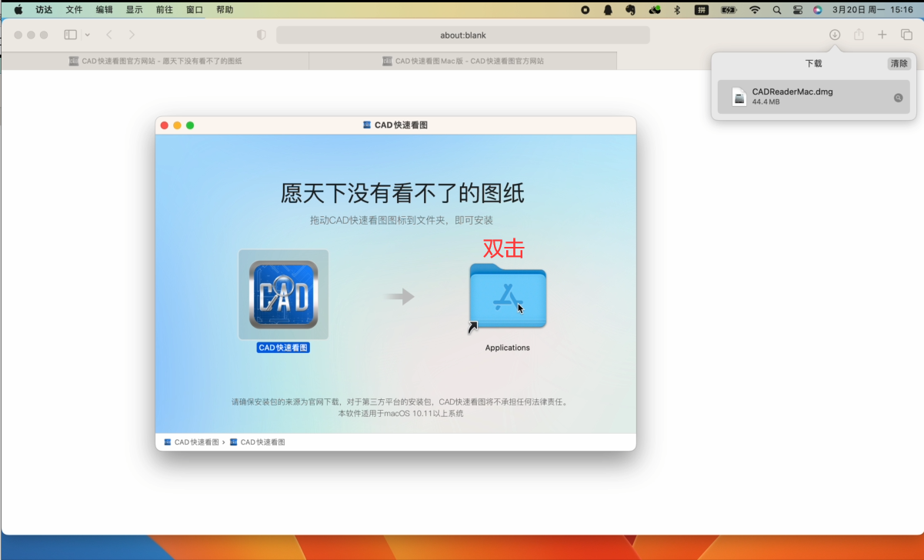Click 清除 to clear downloads
This screenshot has width=924, height=560.
[x=899, y=64]
